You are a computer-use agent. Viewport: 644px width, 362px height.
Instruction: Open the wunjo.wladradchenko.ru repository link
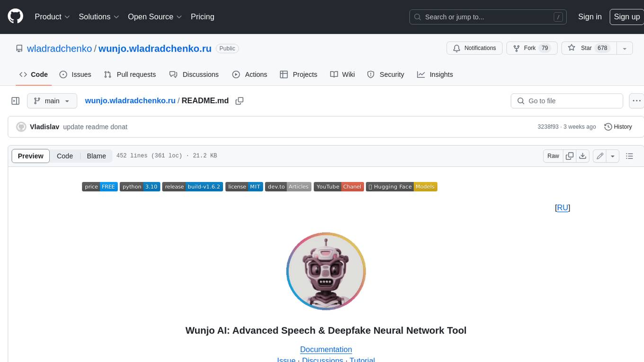click(155, 48)
